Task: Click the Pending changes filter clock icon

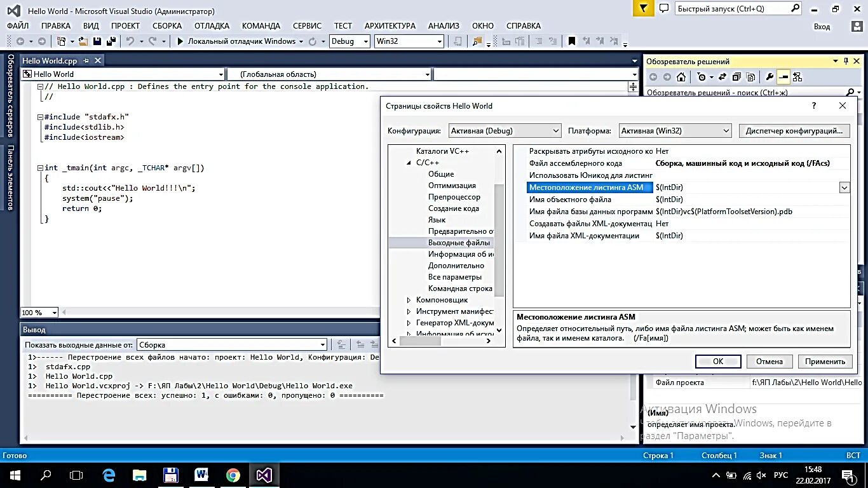Action: (x=702, y=77)
